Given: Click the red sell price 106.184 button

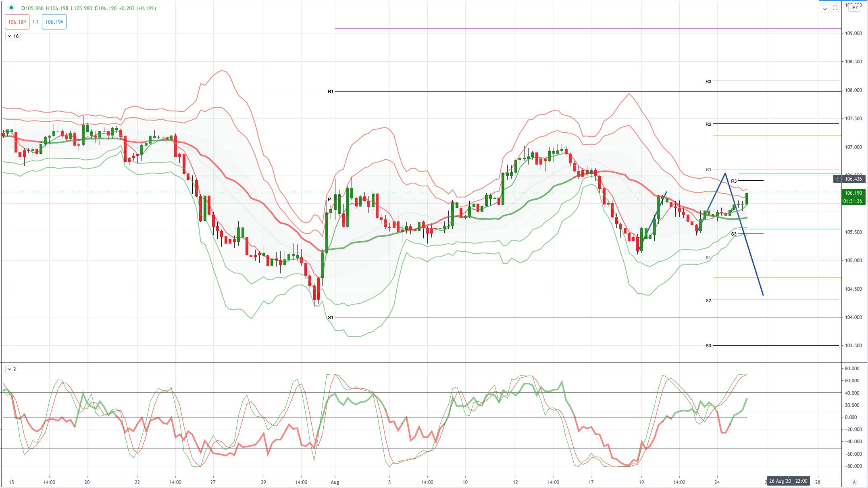Looking at the screenshot, I should click(x=17, y=22).
